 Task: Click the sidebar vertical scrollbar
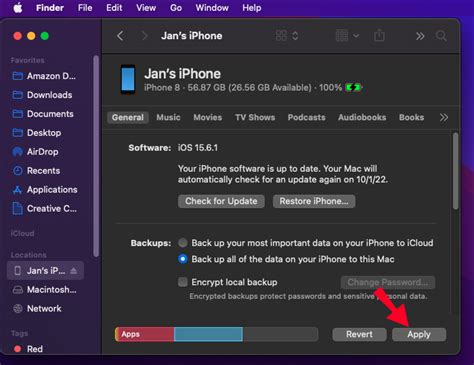point(96,156)
